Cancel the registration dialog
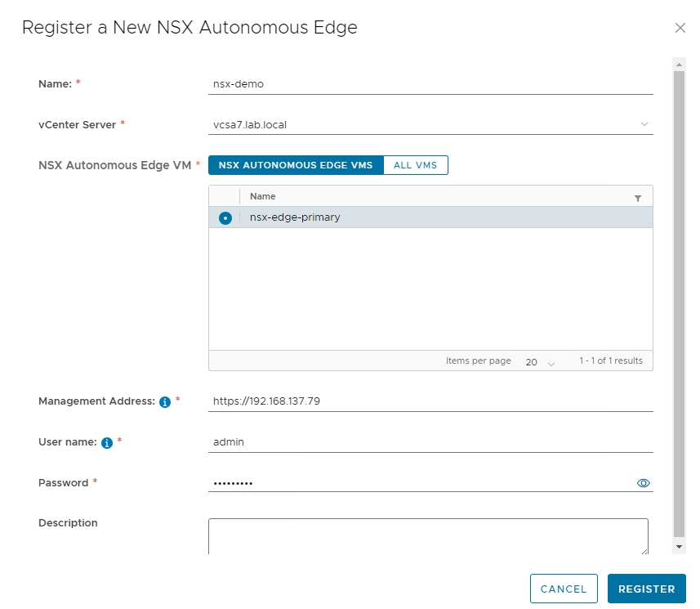 point(564,589)
